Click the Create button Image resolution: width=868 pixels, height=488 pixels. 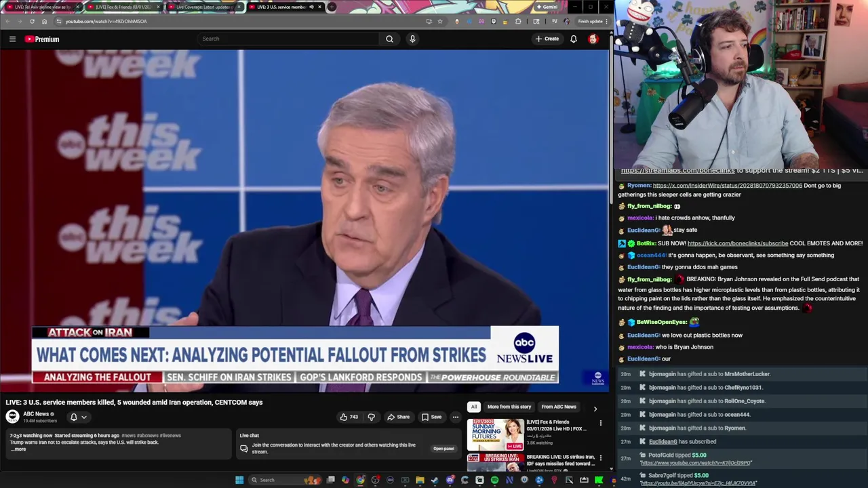coord(547,39)
